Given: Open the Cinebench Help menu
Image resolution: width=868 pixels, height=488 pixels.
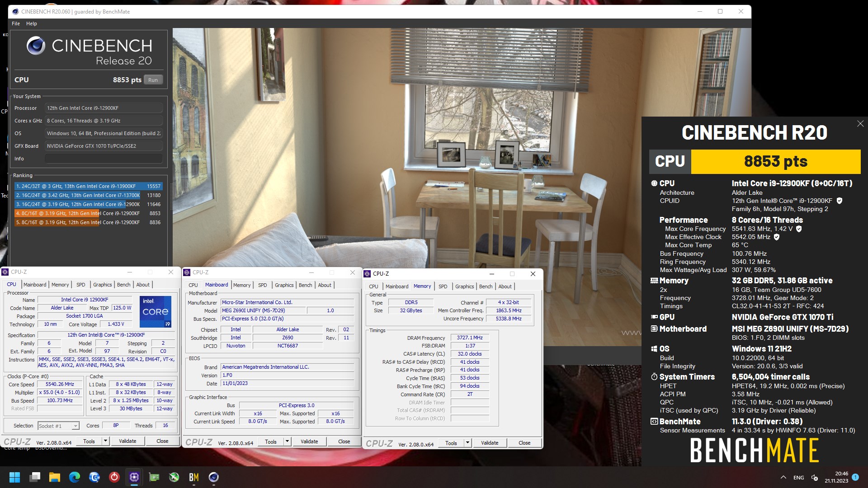Looking at the screenshot, I should click(x=32, y=23).
